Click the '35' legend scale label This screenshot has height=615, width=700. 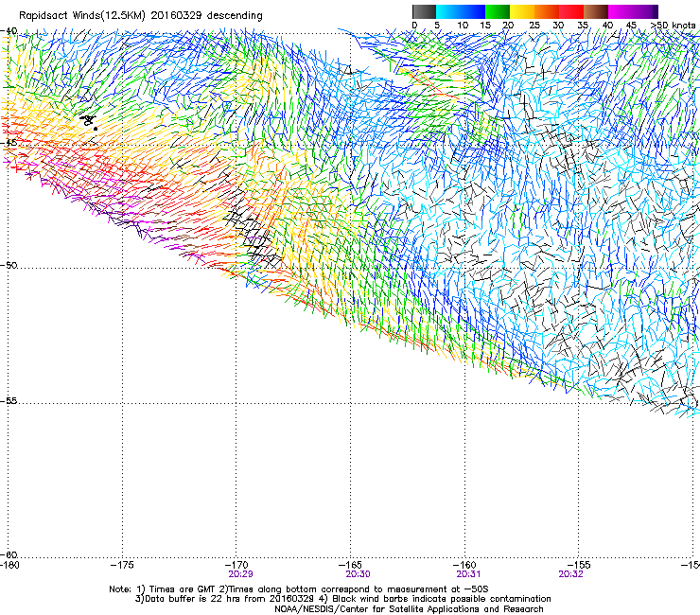coord(582,26)
